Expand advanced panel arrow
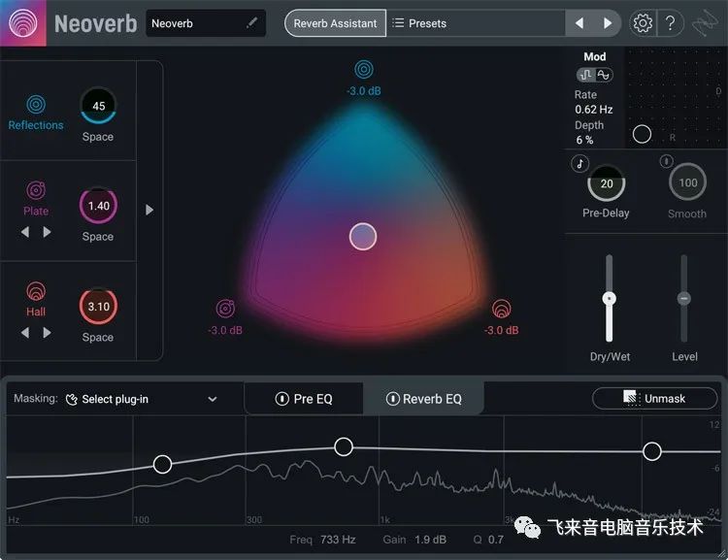The image size is (728, 560). [x=149, y=210]
